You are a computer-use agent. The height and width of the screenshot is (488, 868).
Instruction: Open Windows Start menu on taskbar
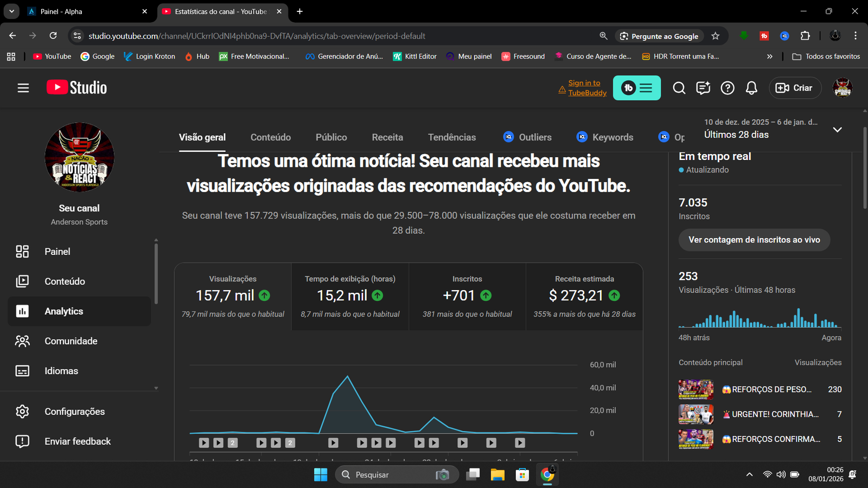coord(321,475)
